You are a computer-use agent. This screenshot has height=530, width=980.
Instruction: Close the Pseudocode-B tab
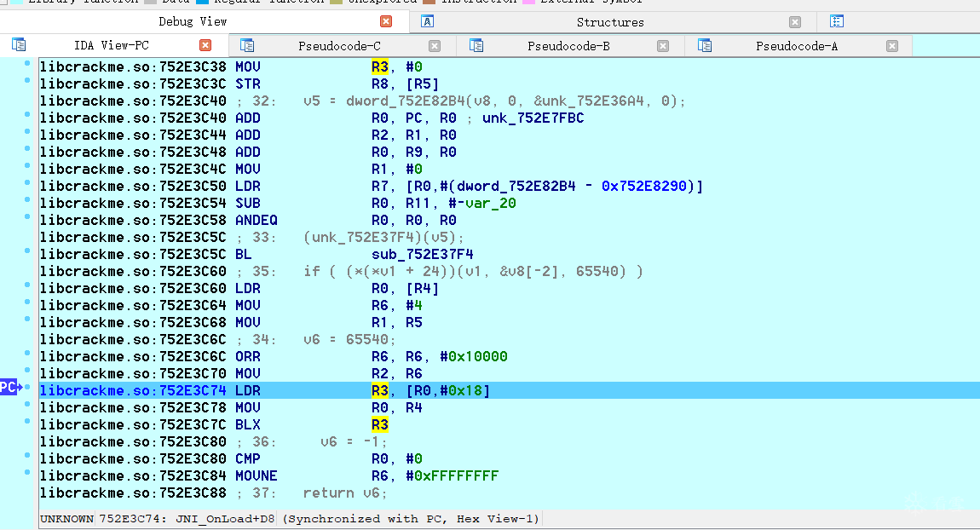[663, 46]
